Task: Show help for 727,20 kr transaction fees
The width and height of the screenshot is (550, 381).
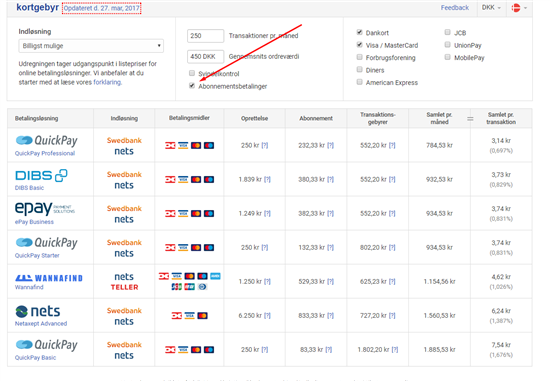Action: click(392, 315)
